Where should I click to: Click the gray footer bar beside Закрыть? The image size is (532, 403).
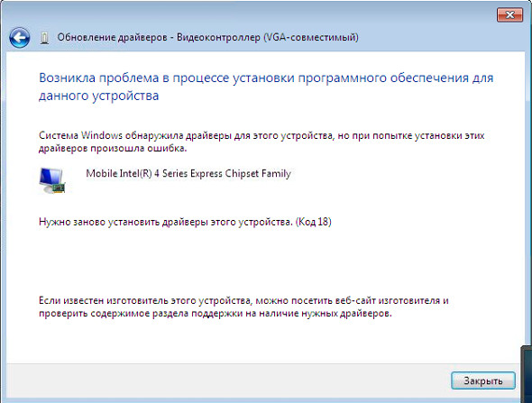point(227,380)
